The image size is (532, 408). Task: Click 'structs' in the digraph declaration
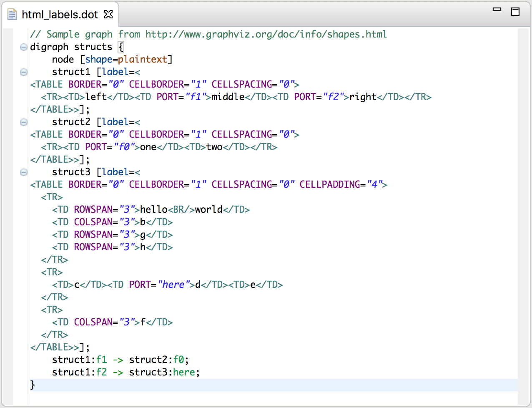93,47
